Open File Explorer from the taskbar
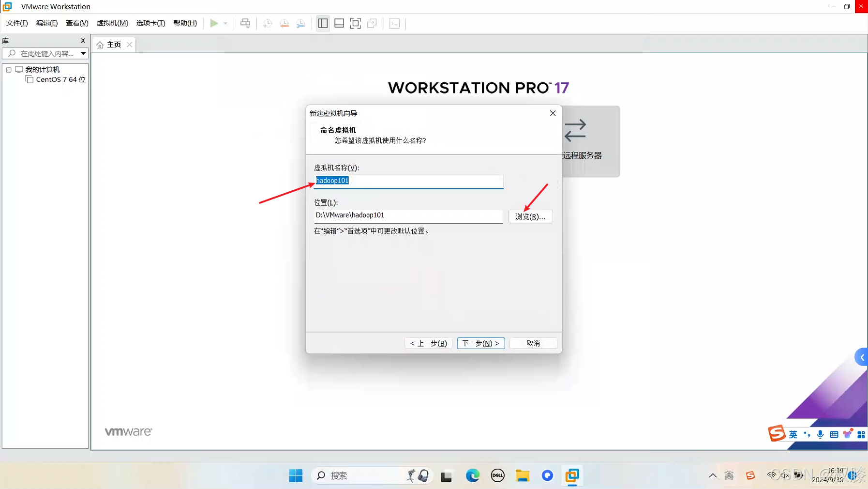This screenshot has width=868, height=489. pos(523,476)
